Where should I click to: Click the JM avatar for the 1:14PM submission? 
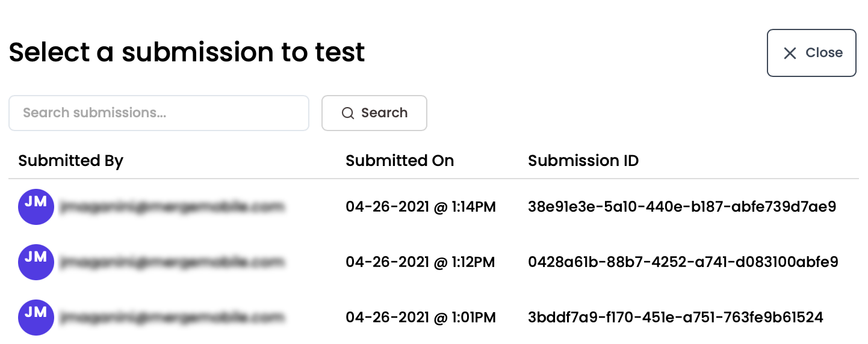36,207
